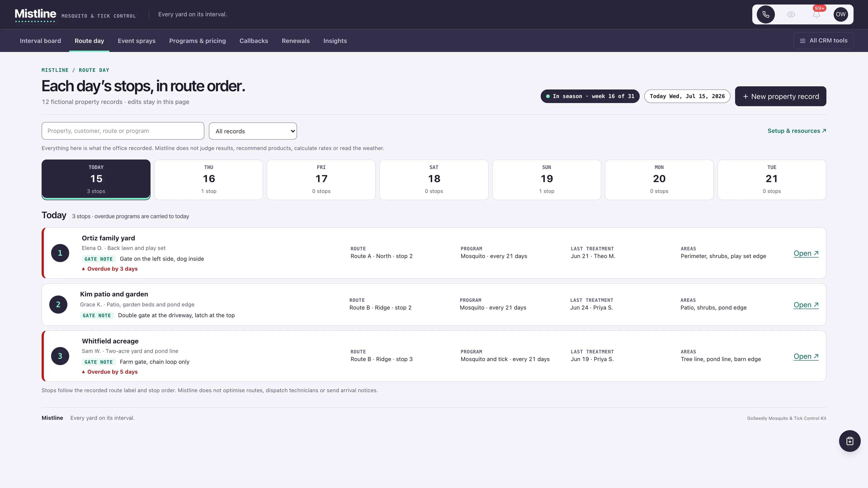Open the OW user avatar menu
This screenshot has width=868, height=488.
click(x=841, y=14)
